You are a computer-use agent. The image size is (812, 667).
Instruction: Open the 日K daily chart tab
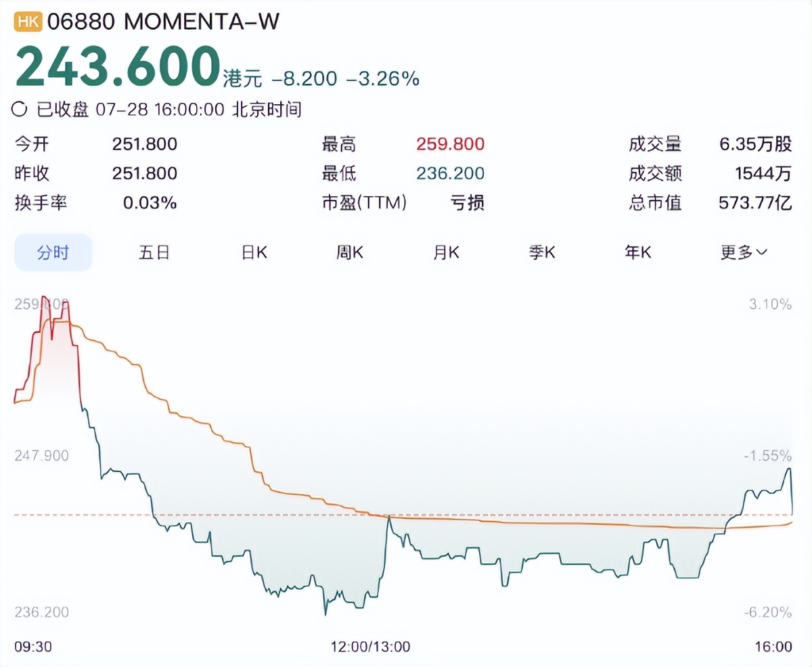[254, 252]
